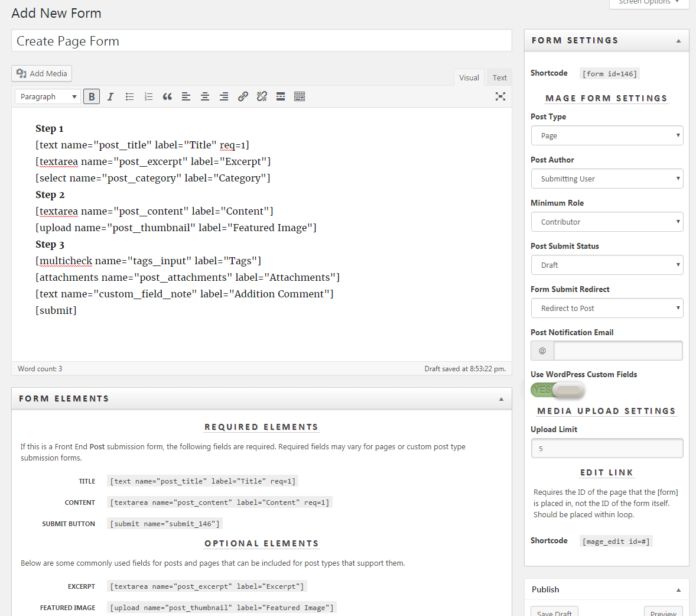This screenshot has height=616, width=696.
Task: Toggle Use WordPress Custom Fields switch
Action: pos(558,390)
